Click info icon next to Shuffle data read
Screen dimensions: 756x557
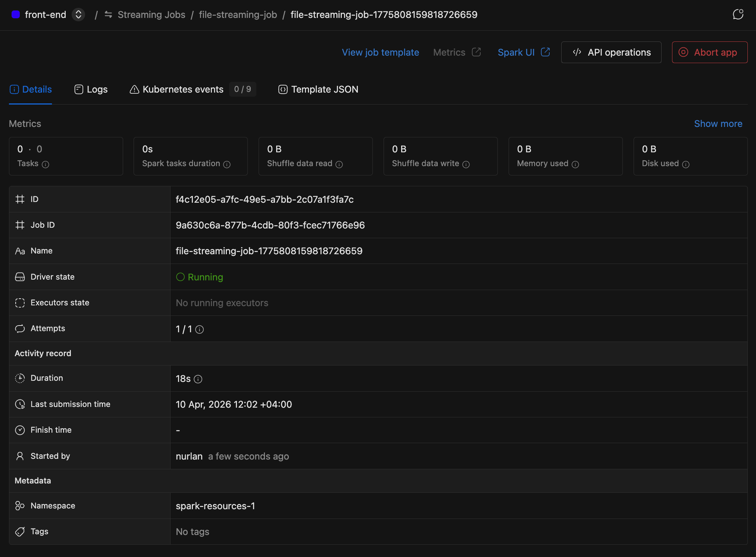(x=339, y=164)
